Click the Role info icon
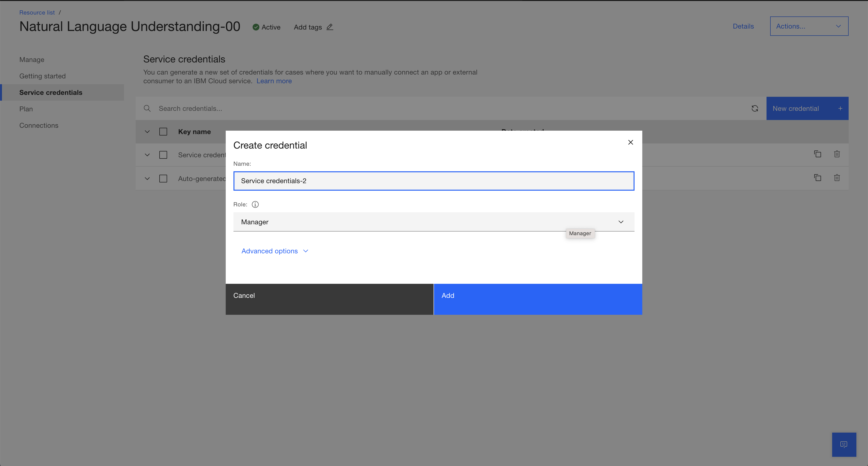868x466 pixels. click(255, 204)
